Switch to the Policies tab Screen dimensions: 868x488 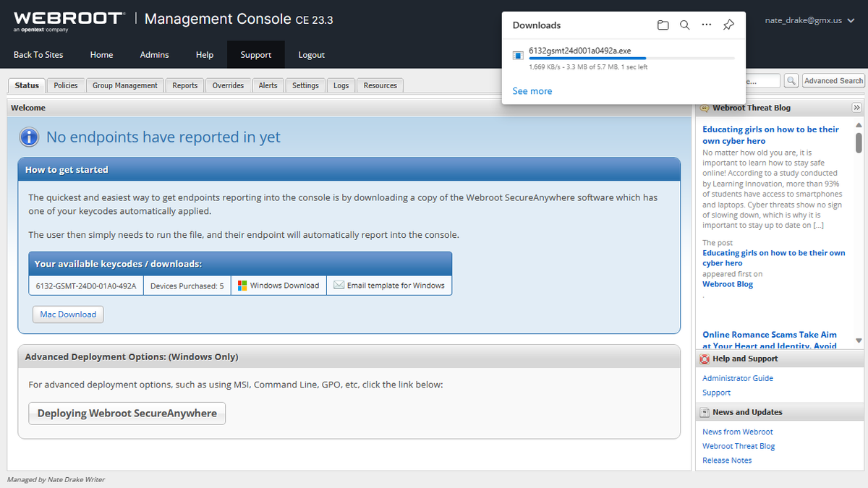coord(65,85)
